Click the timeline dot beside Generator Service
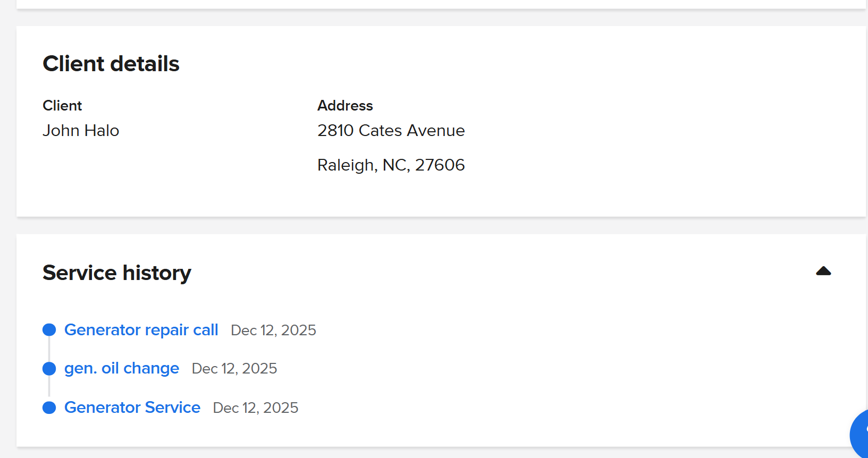The width and height of the screenshot is (868, 458). pos(49,408)
